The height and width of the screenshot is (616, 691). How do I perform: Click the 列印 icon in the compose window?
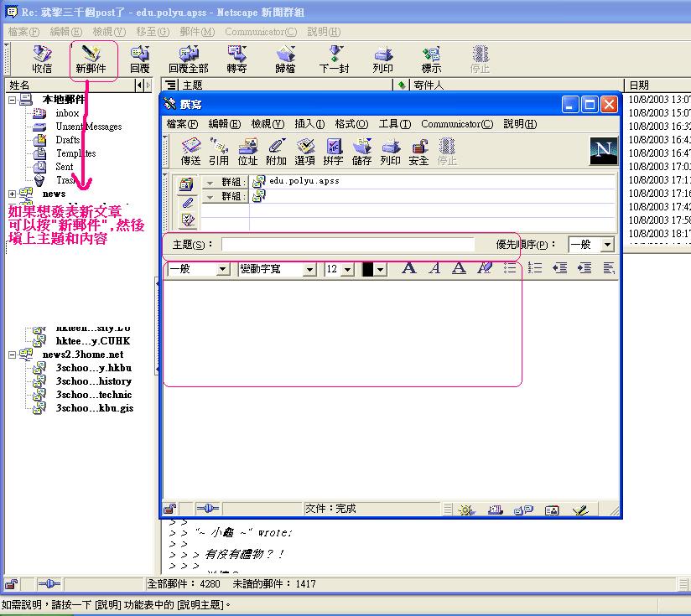(391, 152)
